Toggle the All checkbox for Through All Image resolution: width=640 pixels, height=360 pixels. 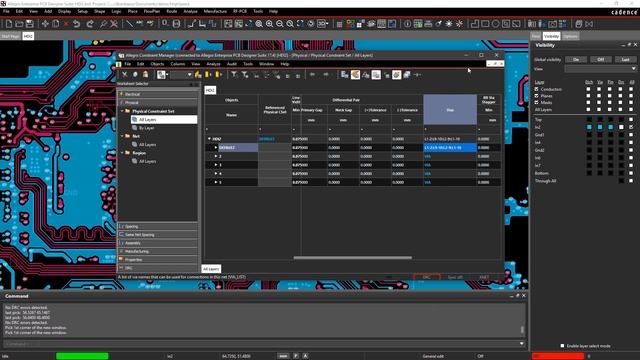[631, 181]
